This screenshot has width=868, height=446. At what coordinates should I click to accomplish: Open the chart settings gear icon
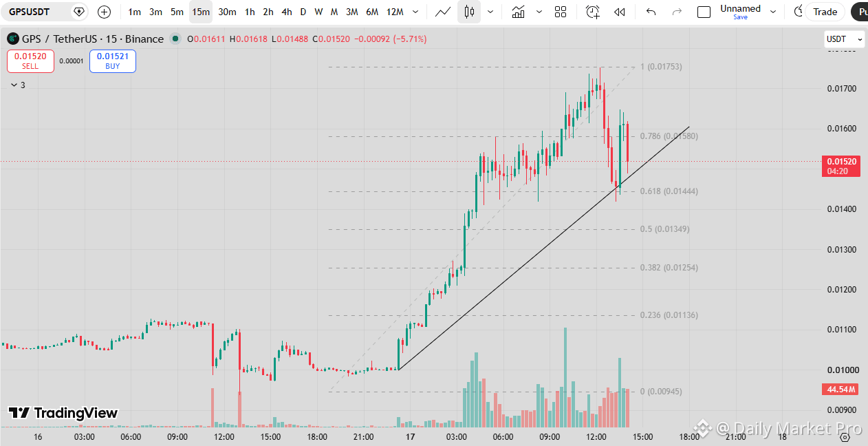click(844, 437)
